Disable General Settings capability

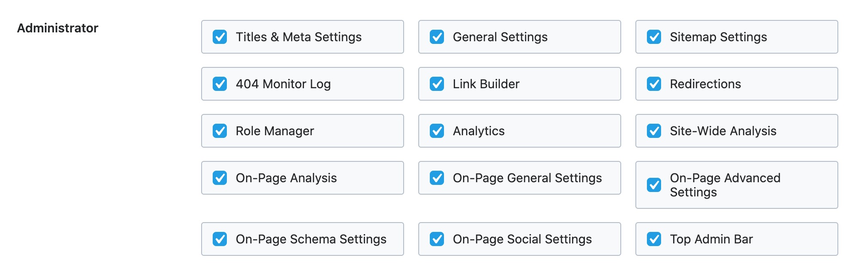click(437, 37)
